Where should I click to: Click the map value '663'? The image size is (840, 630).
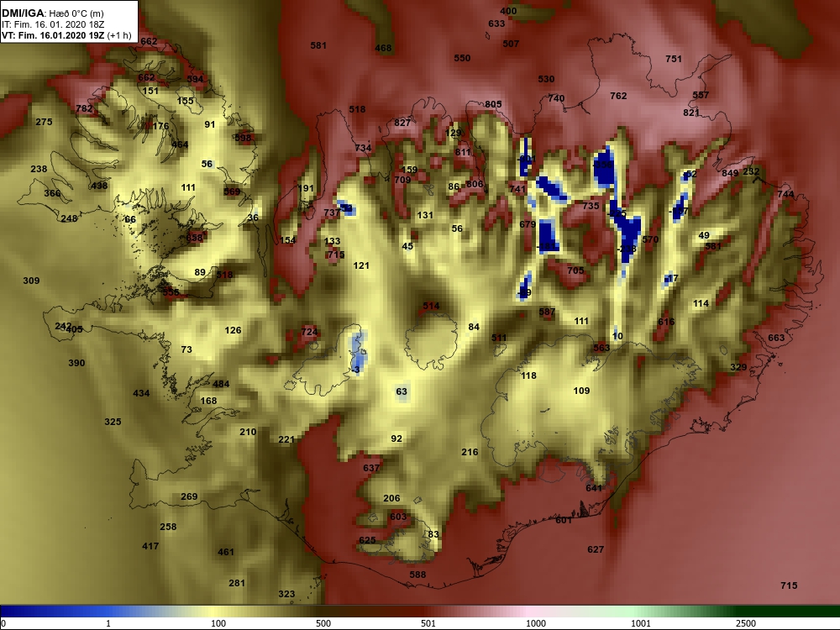click(776, 338)
